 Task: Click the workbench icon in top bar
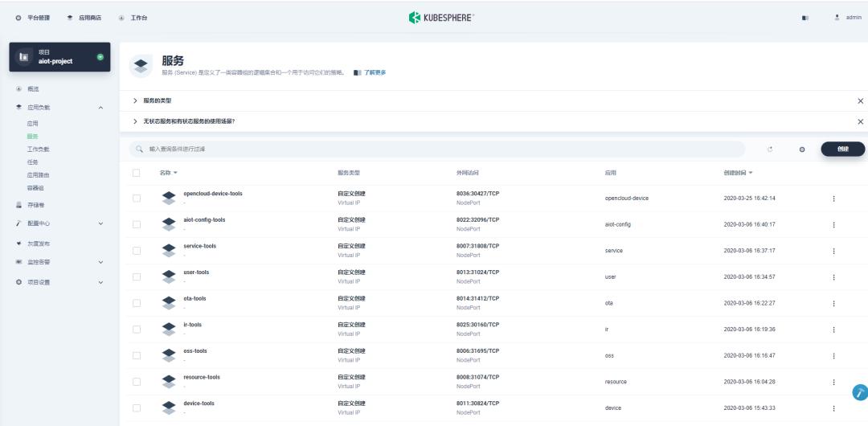(x=121, y=18)
